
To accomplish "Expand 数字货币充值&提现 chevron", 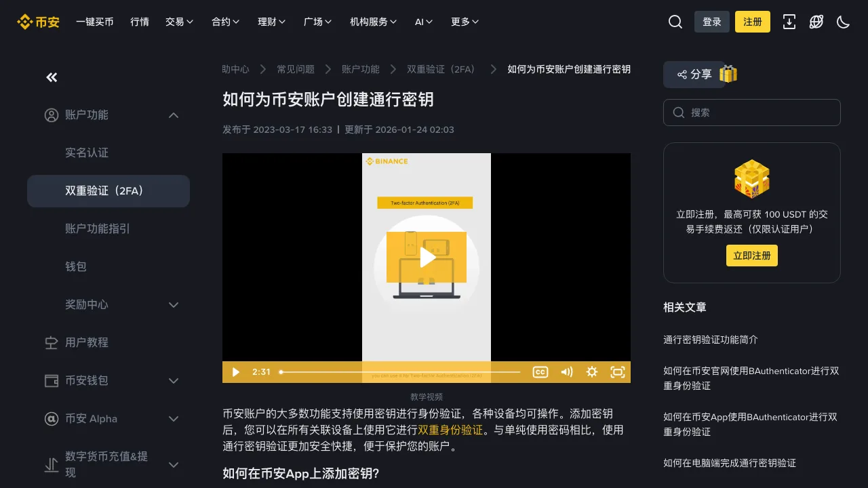I will tap(174, 465).
